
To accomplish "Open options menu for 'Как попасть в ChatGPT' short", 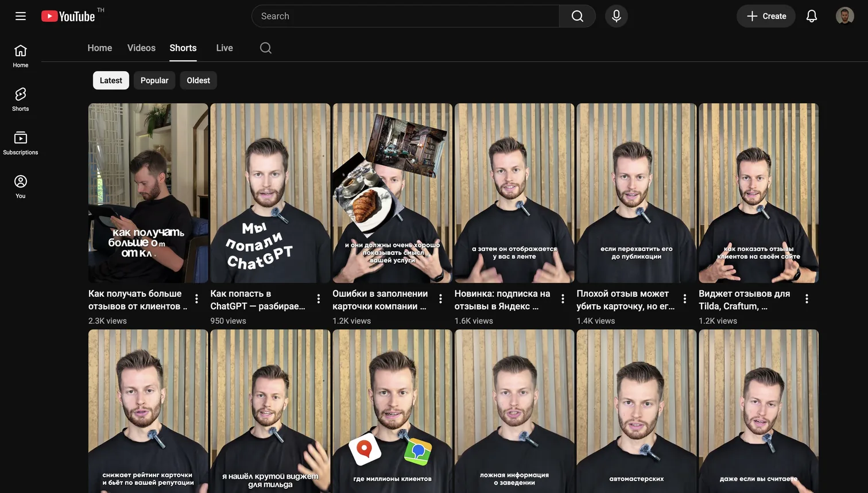I will (x=319, y=299).
